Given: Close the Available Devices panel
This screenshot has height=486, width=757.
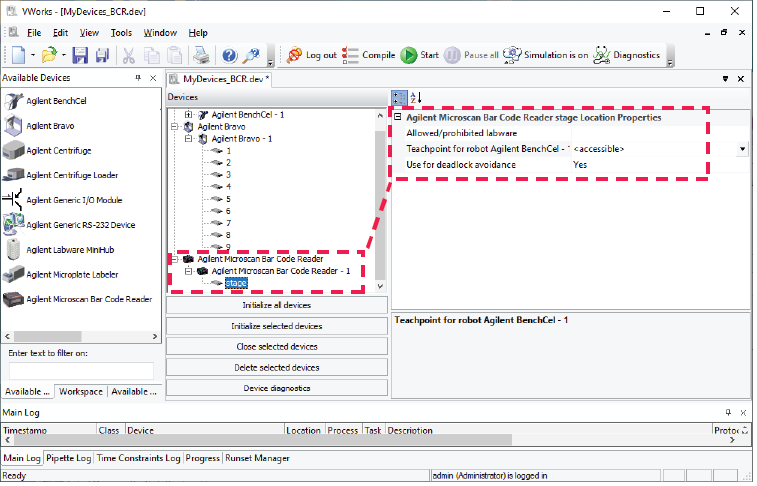Looking at the screenshot, I should tap(153, 78).
